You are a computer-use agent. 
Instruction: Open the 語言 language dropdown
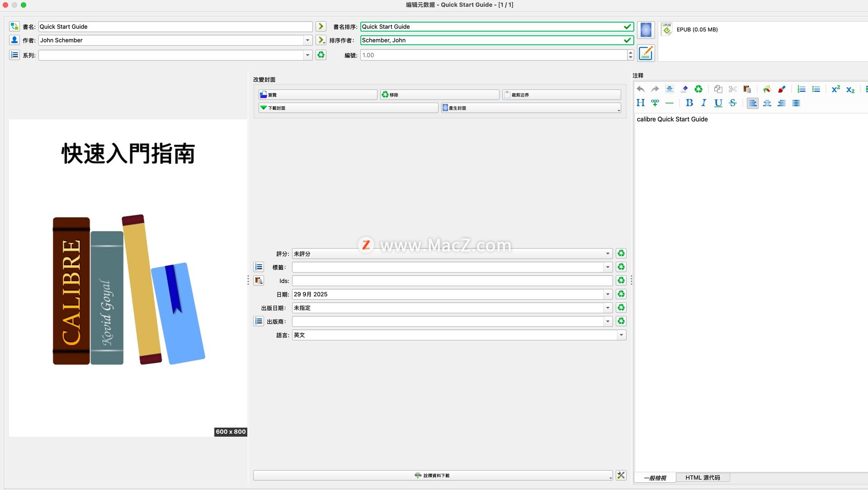[621, 335]
